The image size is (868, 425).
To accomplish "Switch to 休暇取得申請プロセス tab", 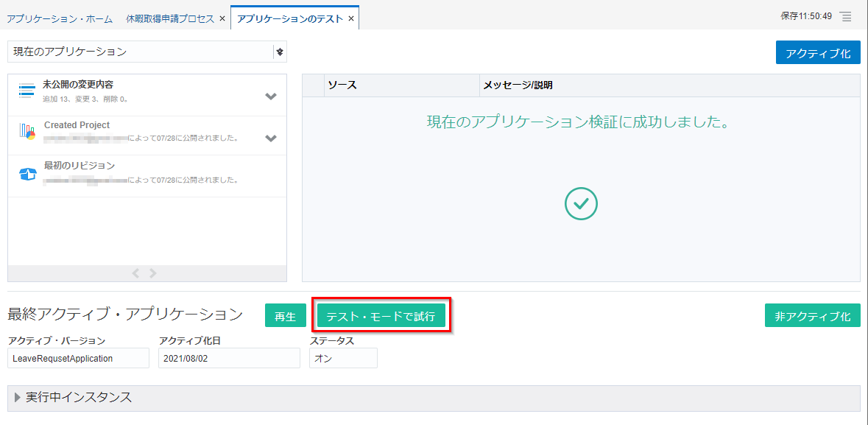I will click(x=169, y=19).
